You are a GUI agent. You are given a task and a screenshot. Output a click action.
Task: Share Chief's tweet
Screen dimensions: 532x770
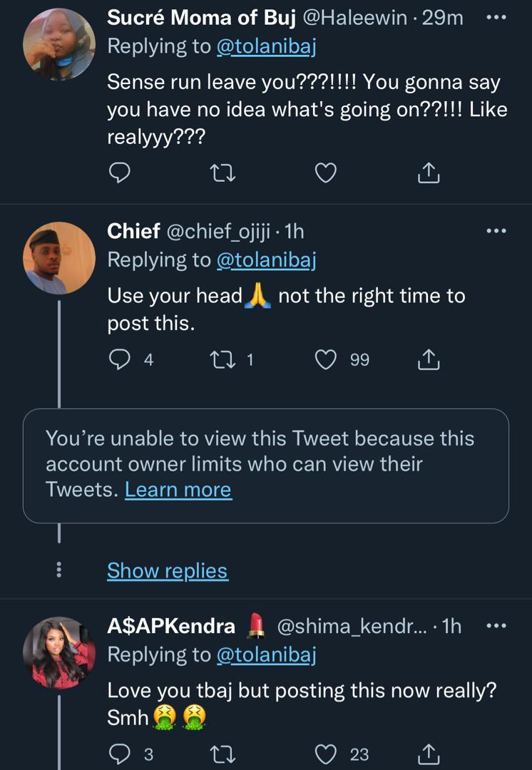tap(428, 360)
